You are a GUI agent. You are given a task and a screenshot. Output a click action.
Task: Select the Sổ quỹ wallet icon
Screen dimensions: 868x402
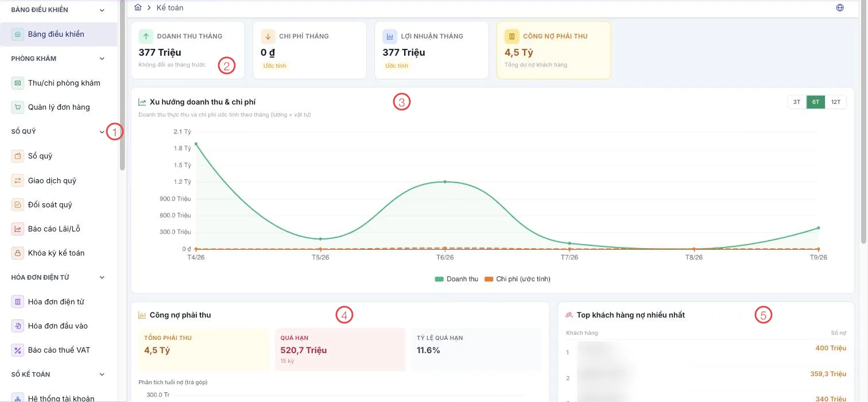18,156
